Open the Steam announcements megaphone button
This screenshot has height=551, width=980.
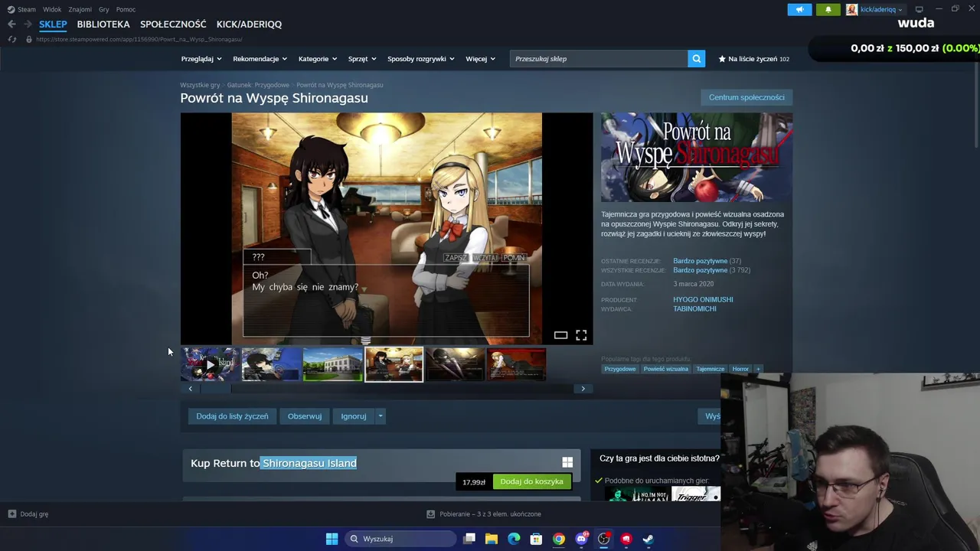[x=799, y=9]
